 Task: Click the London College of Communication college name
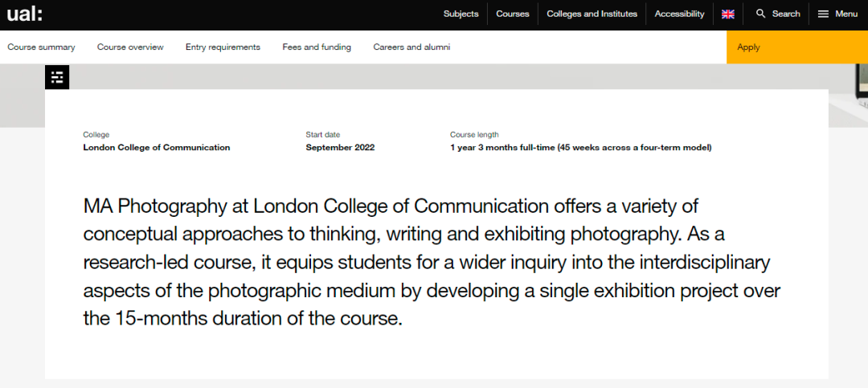(x=157, y=148)
